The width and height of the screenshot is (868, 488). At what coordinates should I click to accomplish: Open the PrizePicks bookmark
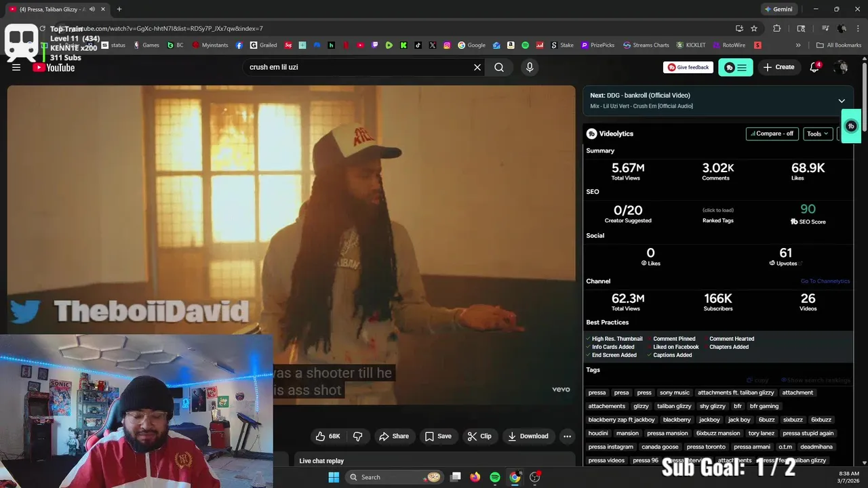597,45
